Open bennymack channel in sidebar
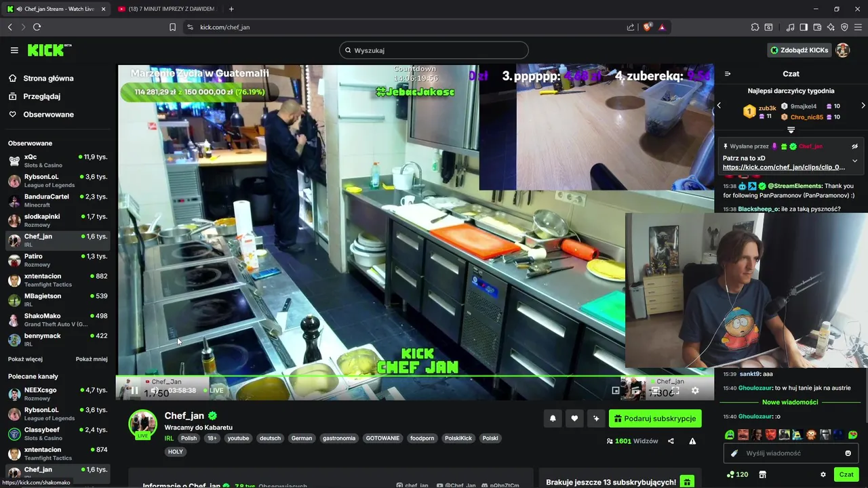The height and width of the screenshot is (488, 868). coord(58,340)
